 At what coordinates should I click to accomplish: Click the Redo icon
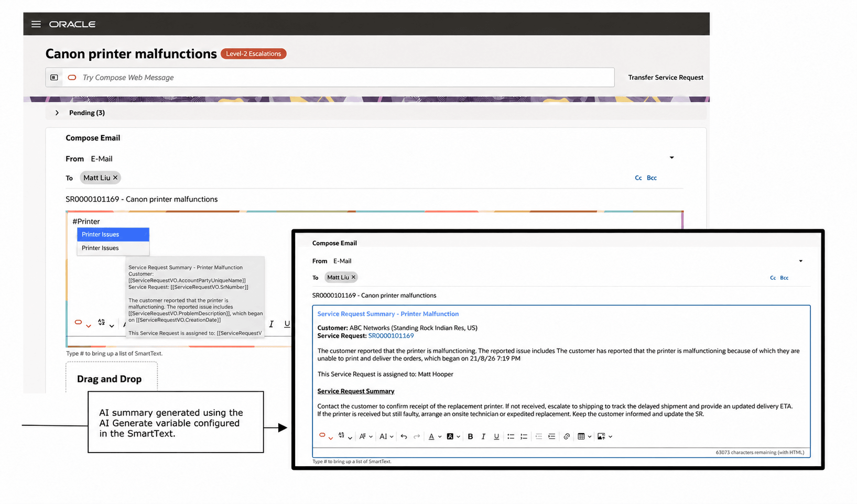417,436
